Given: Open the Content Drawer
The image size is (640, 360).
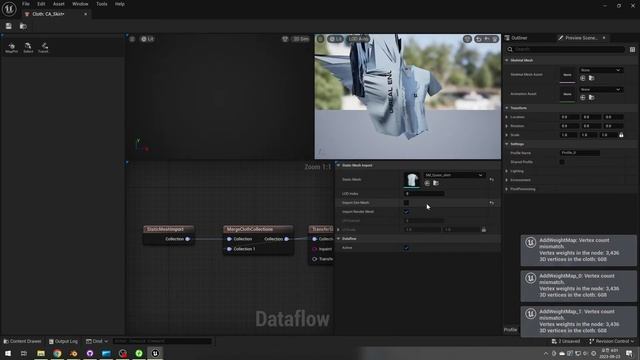Looking at the screenshot, I should tap(22, 341).
